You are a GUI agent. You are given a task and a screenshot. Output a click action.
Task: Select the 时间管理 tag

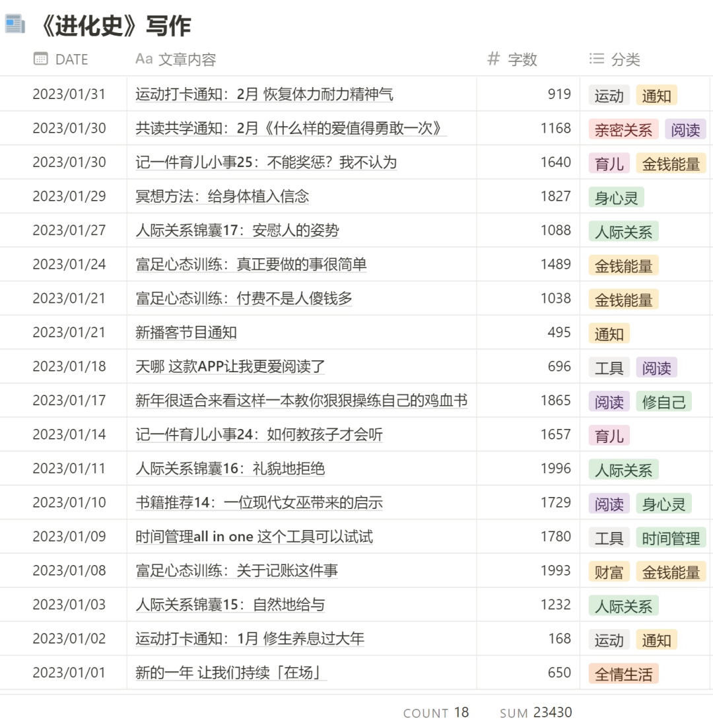tap(671, 538)
